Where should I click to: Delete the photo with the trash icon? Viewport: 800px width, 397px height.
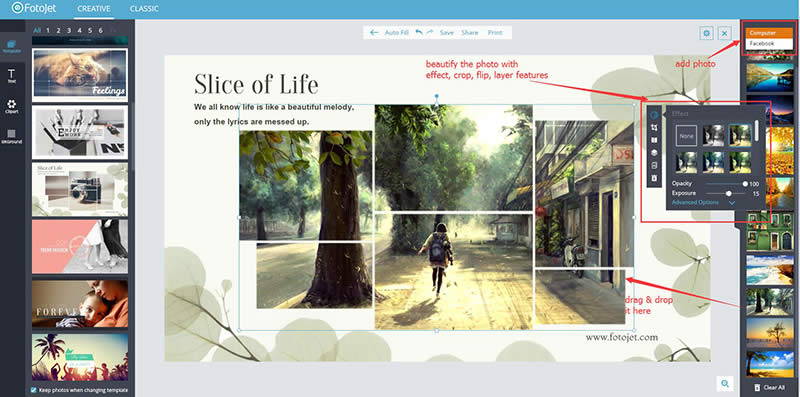click(x=654, y=178)
